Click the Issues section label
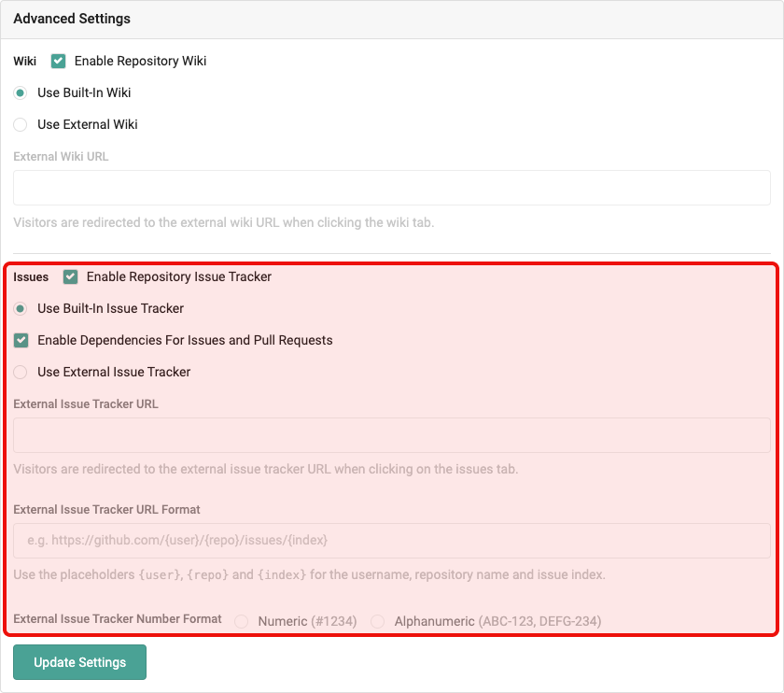Viewport: 784px width, 693px height. point(31,277)
